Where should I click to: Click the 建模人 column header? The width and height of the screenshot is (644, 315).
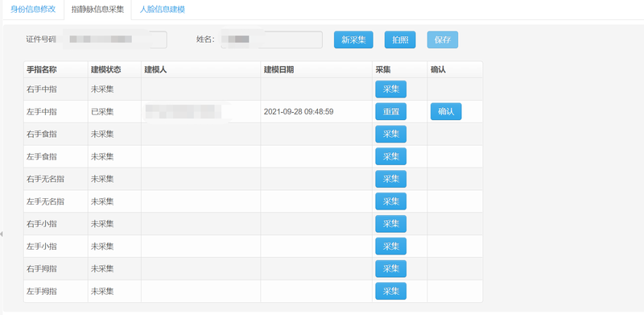200,69
